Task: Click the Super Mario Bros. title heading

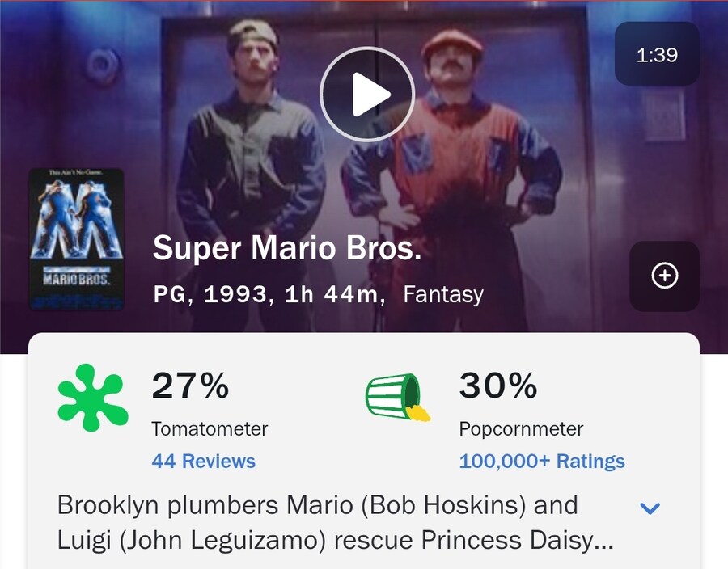Action: tap(287, 248)
